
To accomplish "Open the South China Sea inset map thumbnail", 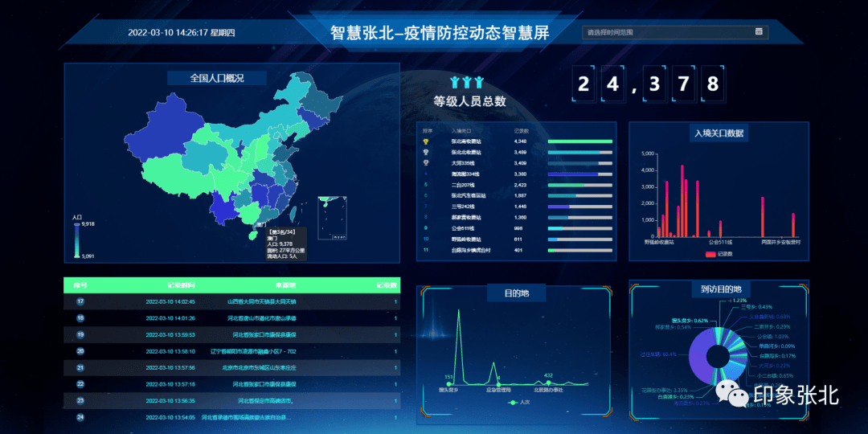I will (x=332, y=218).
